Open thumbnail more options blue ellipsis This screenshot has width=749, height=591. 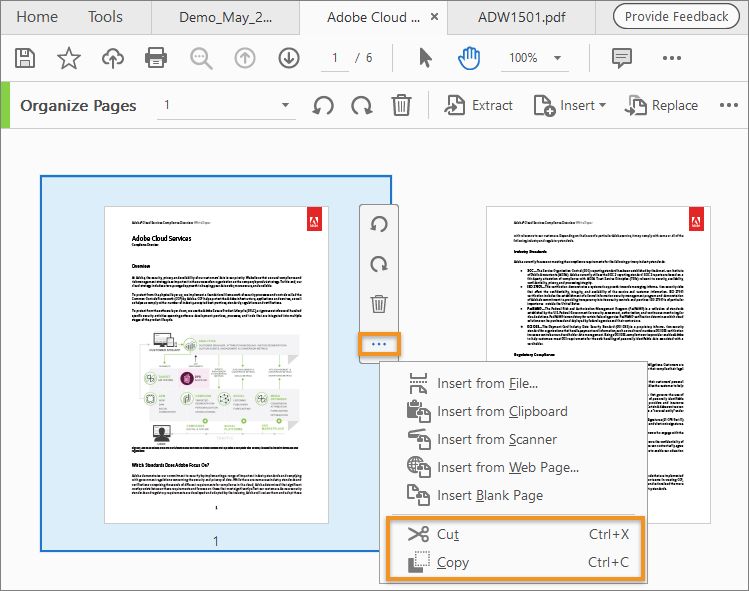pyautogui.click(x=379, y=344)
